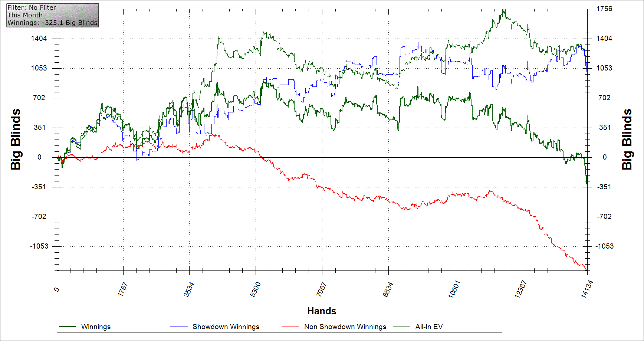Click the "This Month" date range text
Viewport: 644px width, 341px height.
[25, 15]
